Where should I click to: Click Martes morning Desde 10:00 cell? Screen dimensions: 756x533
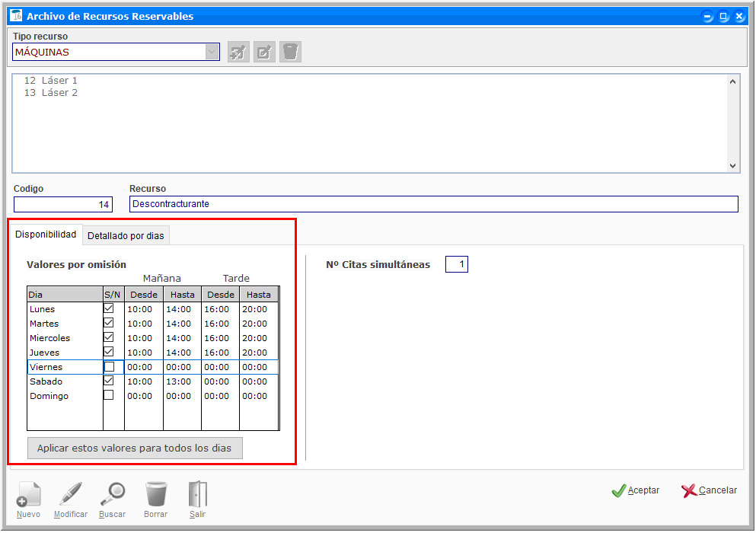pos(144,324)
